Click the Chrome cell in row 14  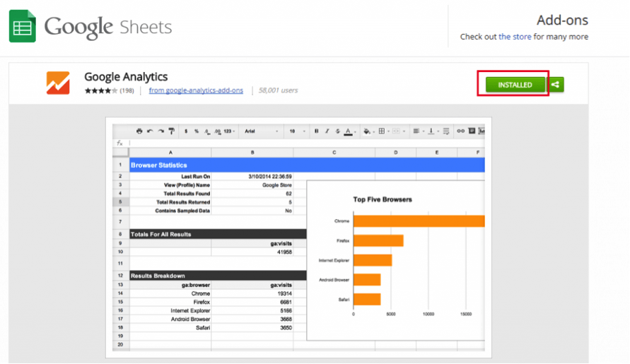(170, 294)
